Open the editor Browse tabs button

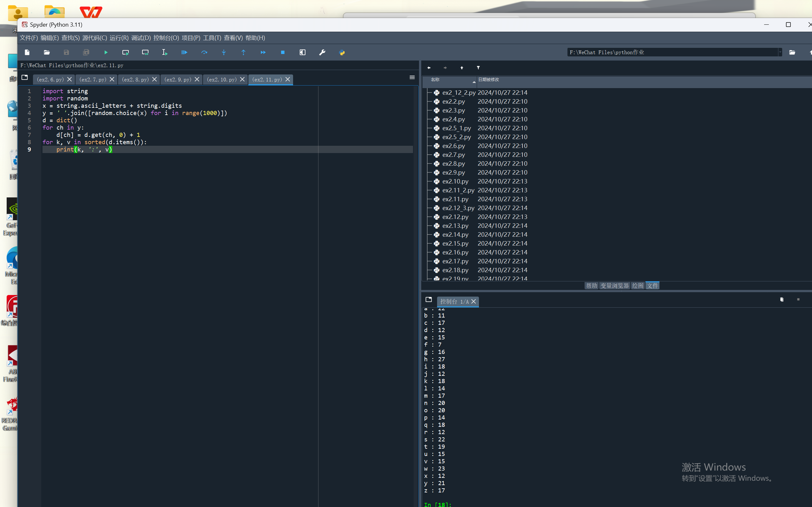click(24, 77)
